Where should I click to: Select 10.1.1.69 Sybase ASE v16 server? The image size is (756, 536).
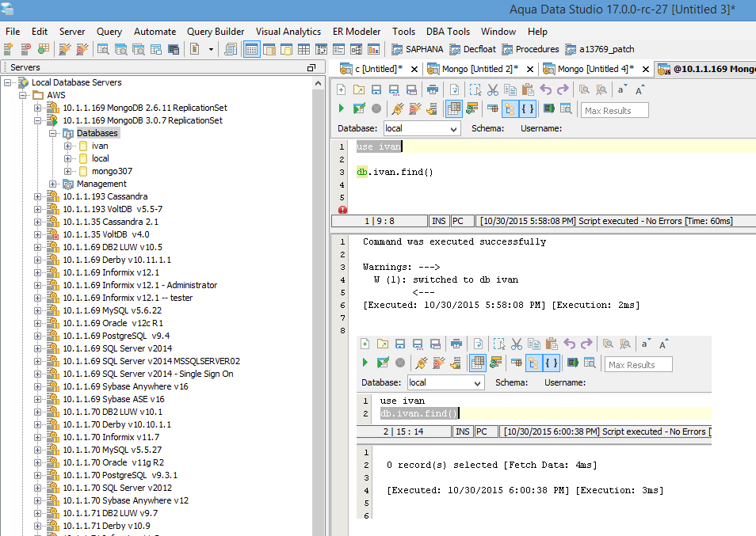click(x=113, y=399)
